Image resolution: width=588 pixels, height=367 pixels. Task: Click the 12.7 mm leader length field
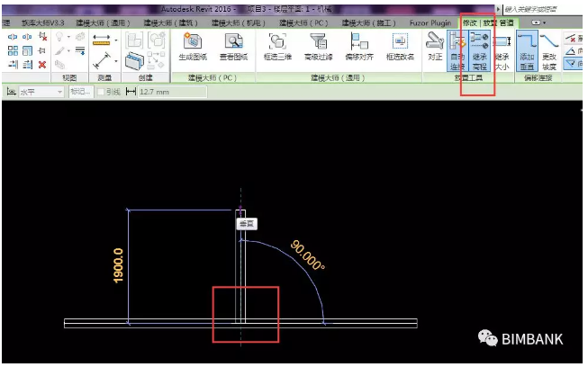pyautogui.click(x=173, y=92)
